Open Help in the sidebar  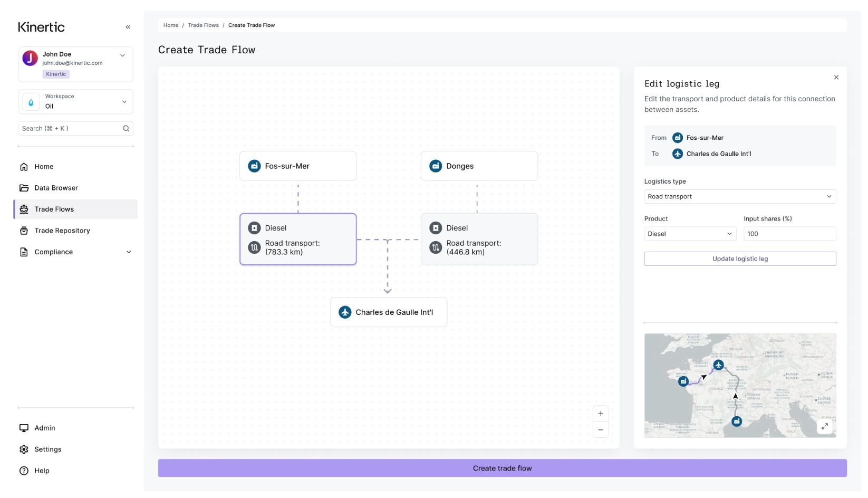(75, 471)
